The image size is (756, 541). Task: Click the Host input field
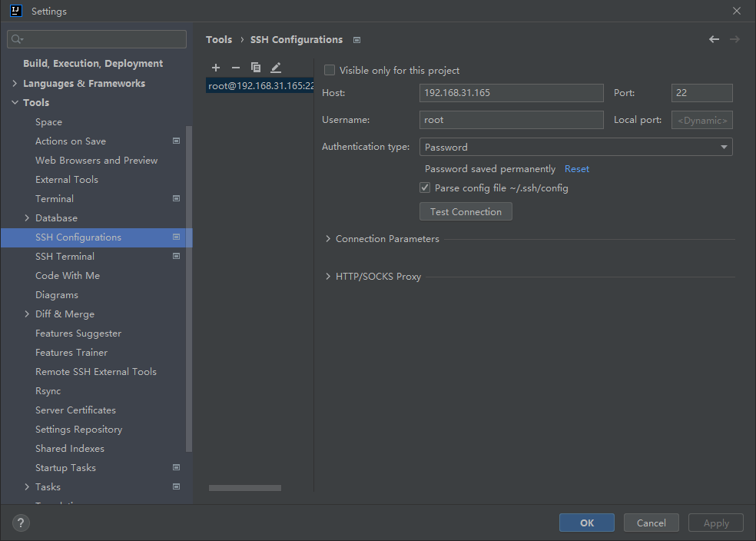pos(511,93)
